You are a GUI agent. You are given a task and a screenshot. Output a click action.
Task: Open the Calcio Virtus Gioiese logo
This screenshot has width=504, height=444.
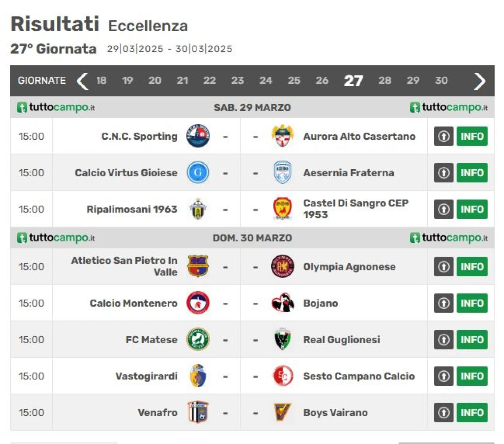198,172
